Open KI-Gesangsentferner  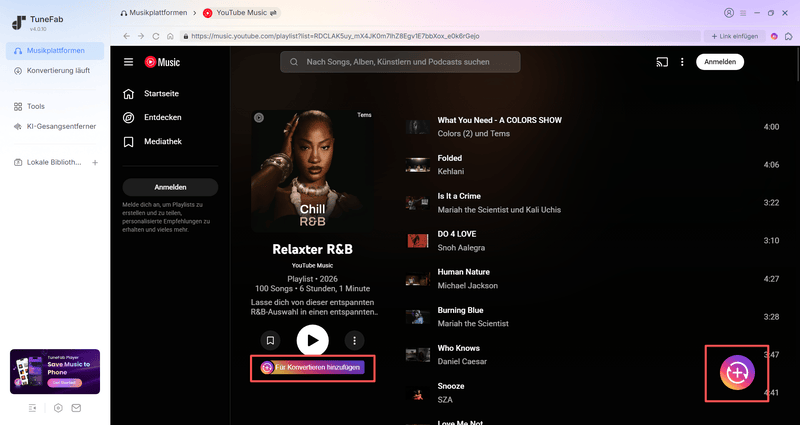tap(55, 126)
